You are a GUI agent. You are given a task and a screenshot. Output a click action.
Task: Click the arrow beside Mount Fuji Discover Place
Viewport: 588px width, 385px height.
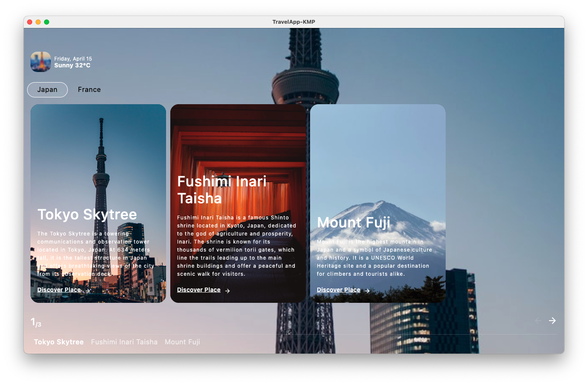367,291
